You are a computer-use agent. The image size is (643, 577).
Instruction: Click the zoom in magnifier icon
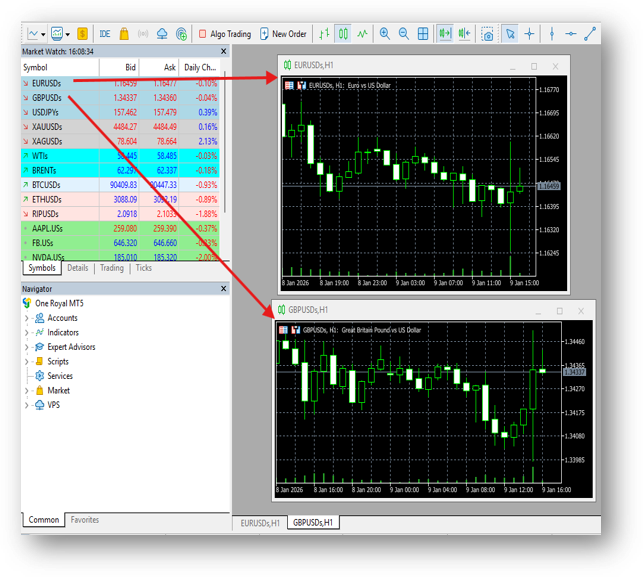(x=384, y=34)
